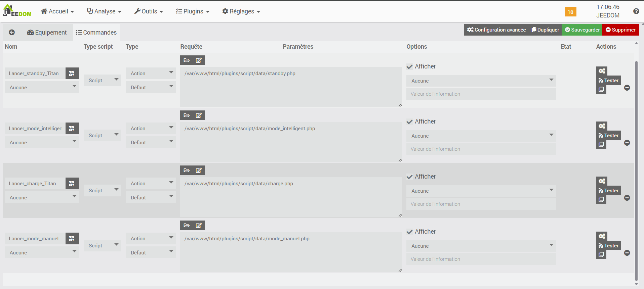Image resolution: width=644 pixels, height=289 pixels.
Task: Edit the mode_intelligent.php script file
Action: [199, 115]
